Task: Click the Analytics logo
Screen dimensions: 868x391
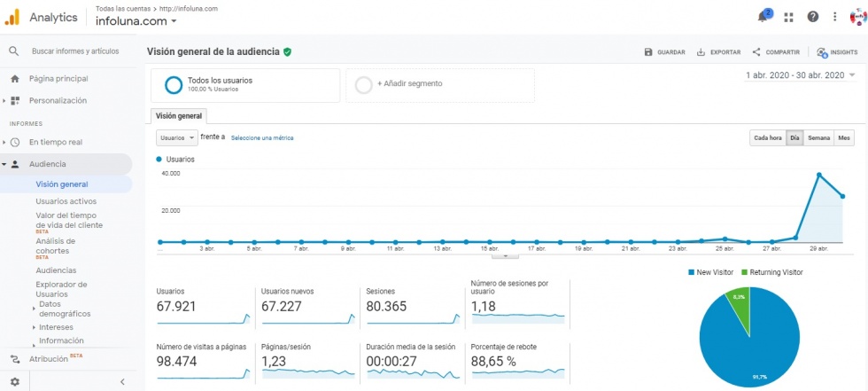Action: click(12, 17)
